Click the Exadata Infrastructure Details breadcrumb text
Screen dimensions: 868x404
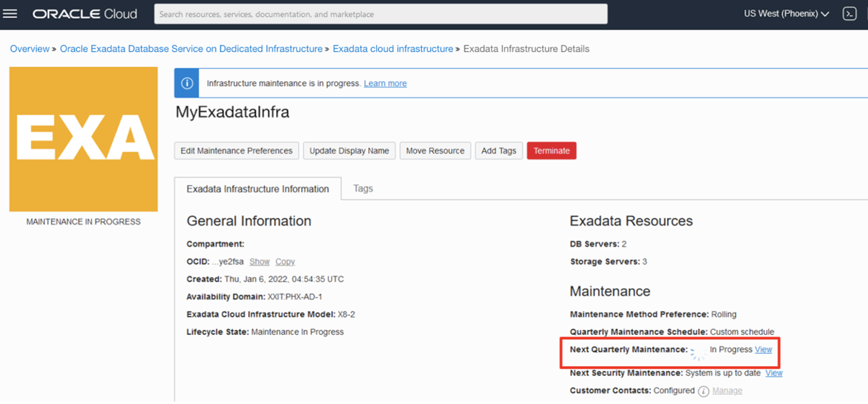[526, 49]
